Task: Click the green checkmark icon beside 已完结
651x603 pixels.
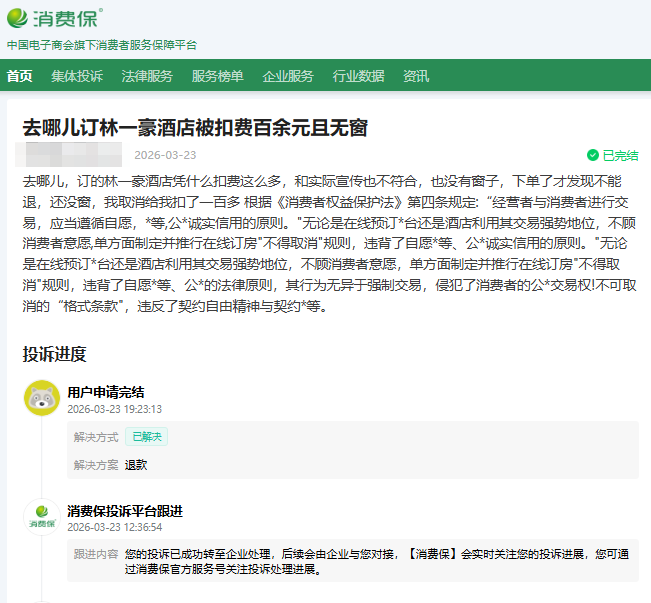Action: [x=592, y=155]
